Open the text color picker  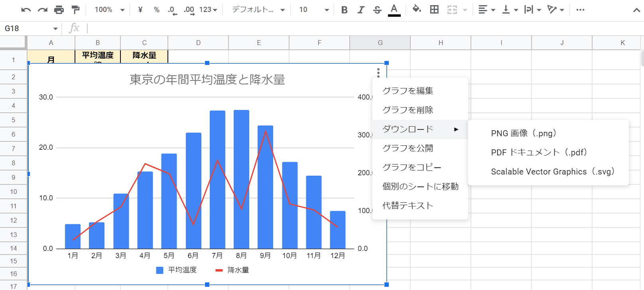pos(394,10)
